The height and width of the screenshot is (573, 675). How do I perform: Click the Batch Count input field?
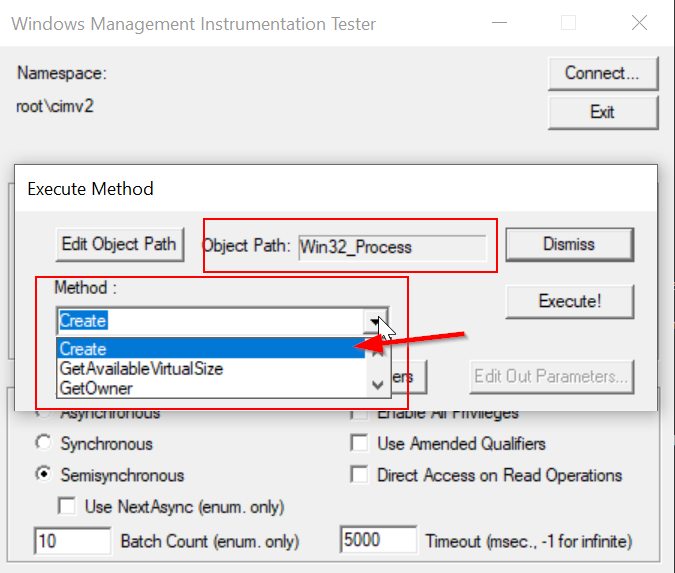(x=73, y=541)
